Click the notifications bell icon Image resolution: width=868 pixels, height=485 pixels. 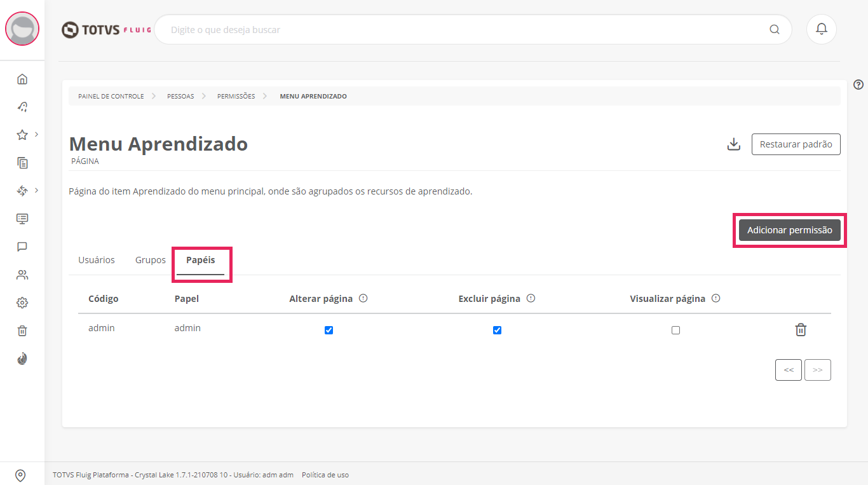click(821, 29)
